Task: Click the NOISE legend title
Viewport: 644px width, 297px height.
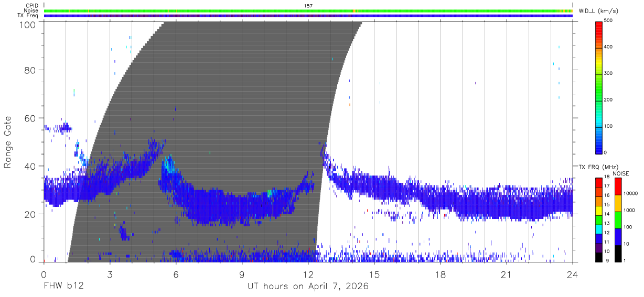Action: point(621,173)
